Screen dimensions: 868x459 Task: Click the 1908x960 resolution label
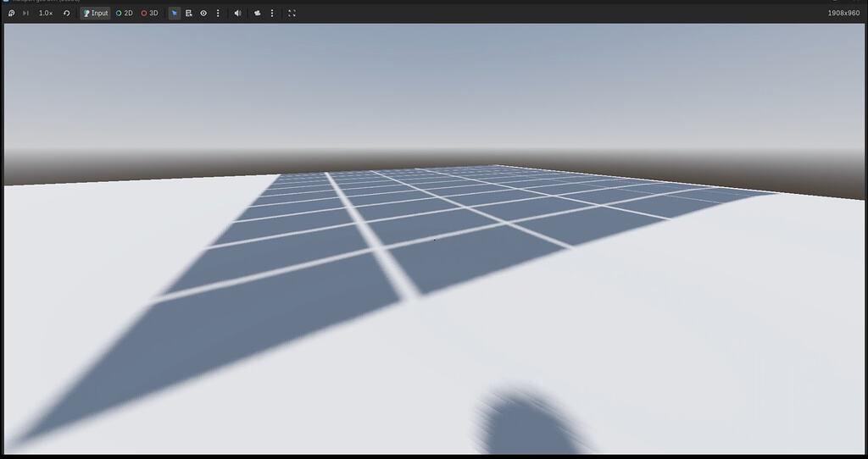click(843, 14)
